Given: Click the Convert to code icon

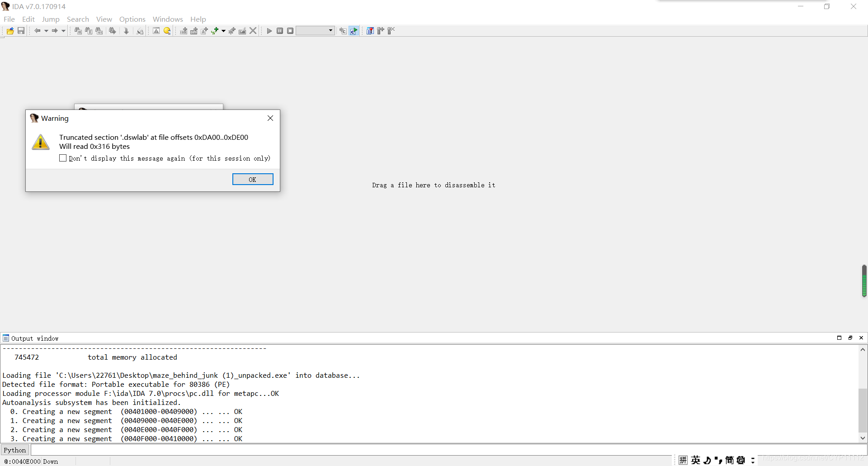Looking at the screenshot, I should [184, 31].
